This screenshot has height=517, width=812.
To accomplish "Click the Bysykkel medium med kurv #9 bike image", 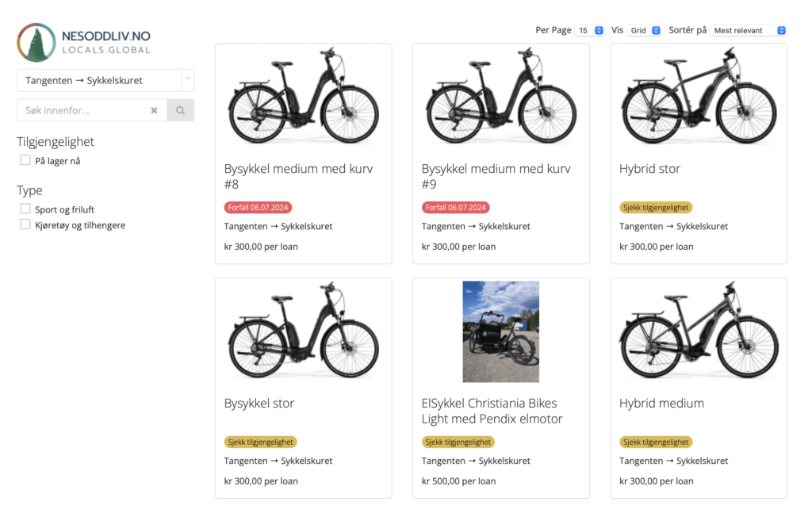I will tap(501, 97).
